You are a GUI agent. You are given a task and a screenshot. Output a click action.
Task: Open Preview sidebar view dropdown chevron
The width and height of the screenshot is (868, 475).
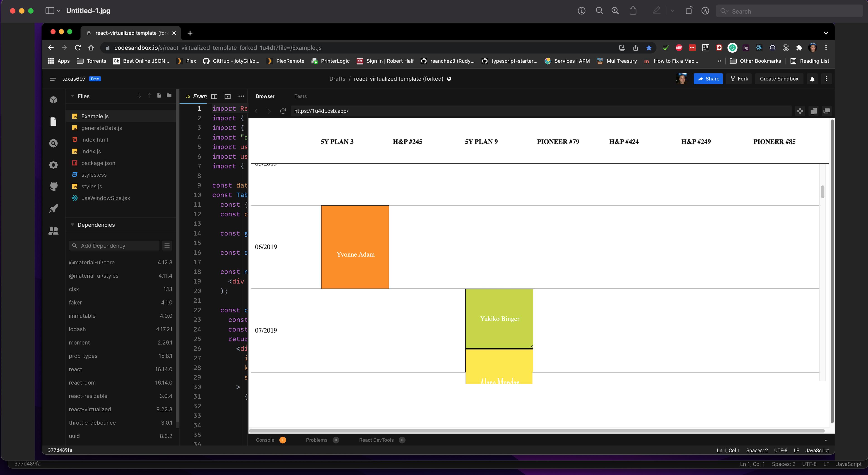58,11
